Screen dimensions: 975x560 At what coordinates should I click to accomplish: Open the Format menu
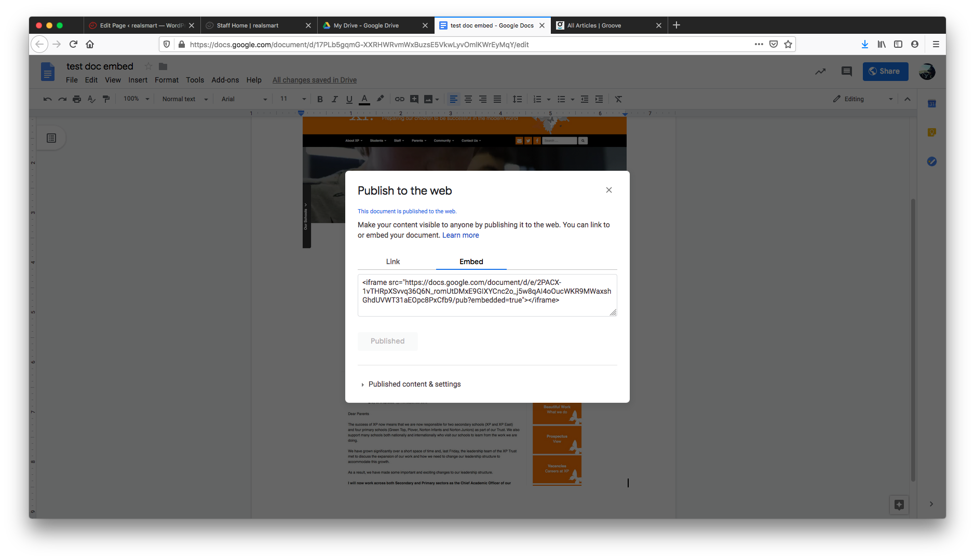tap(167, 80)
